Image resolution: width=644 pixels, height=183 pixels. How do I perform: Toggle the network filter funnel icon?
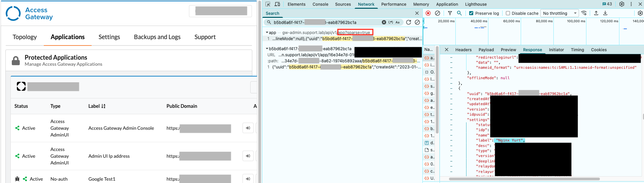pyautogui.click(x=450, y=13)
